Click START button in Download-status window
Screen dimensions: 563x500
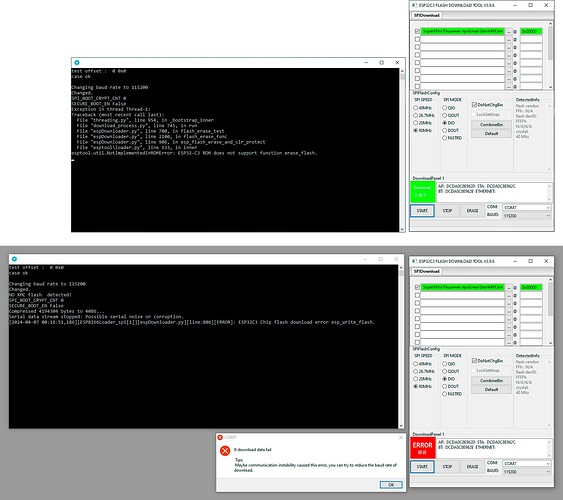[x=422, y=211]
